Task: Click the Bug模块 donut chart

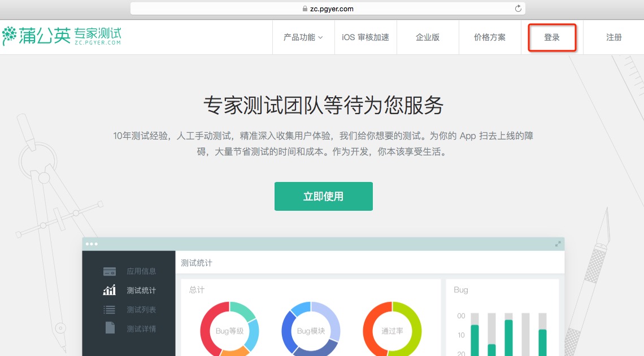Action: pos(311,331)
